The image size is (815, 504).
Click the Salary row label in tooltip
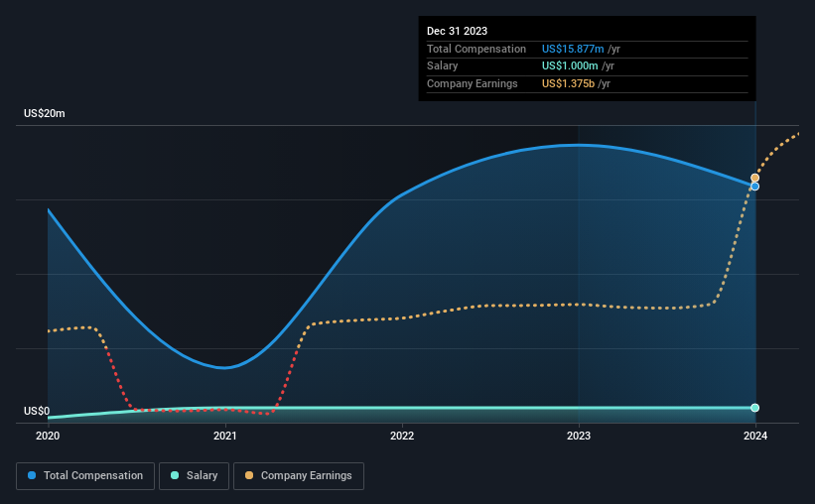point(443,66)
